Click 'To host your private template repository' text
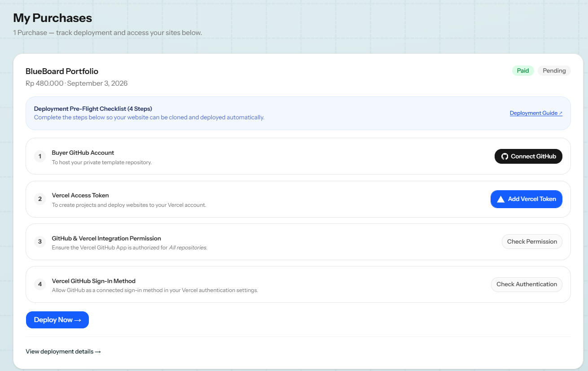588x371 pixels. (x=102, y=162)
